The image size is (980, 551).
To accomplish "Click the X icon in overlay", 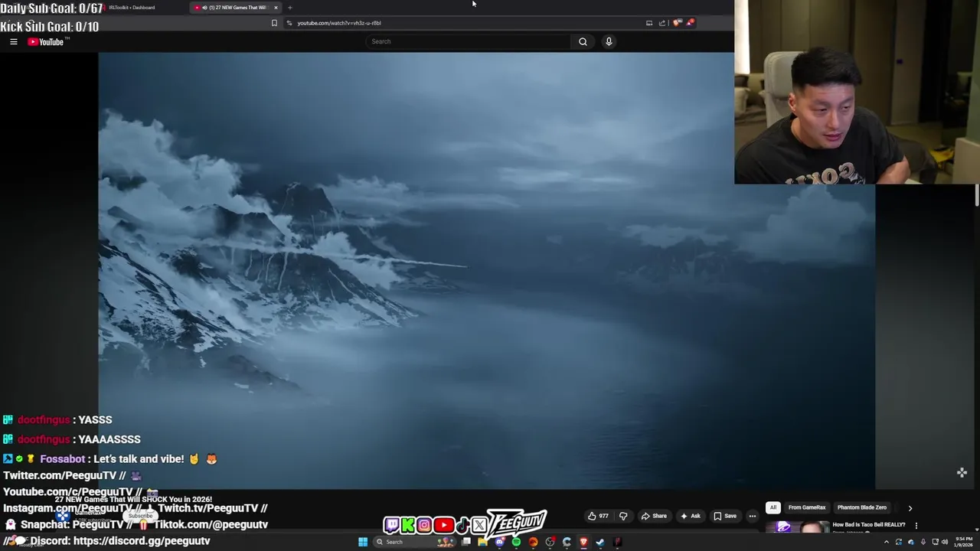I will click(479, 525).
